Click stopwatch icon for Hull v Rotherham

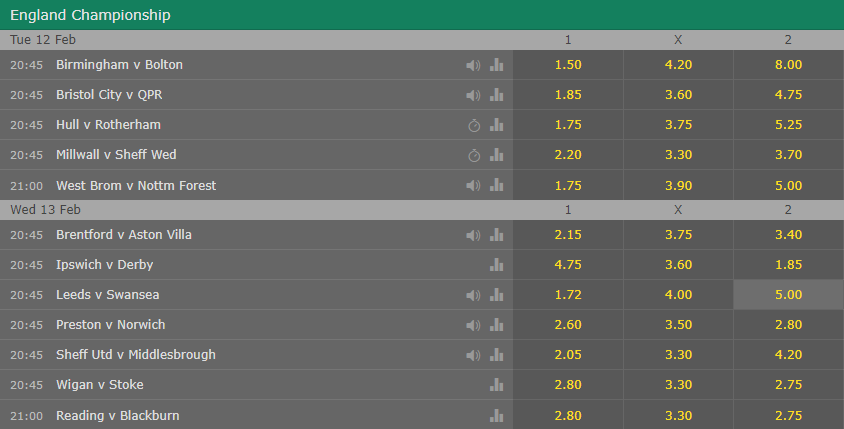(474, 125)
